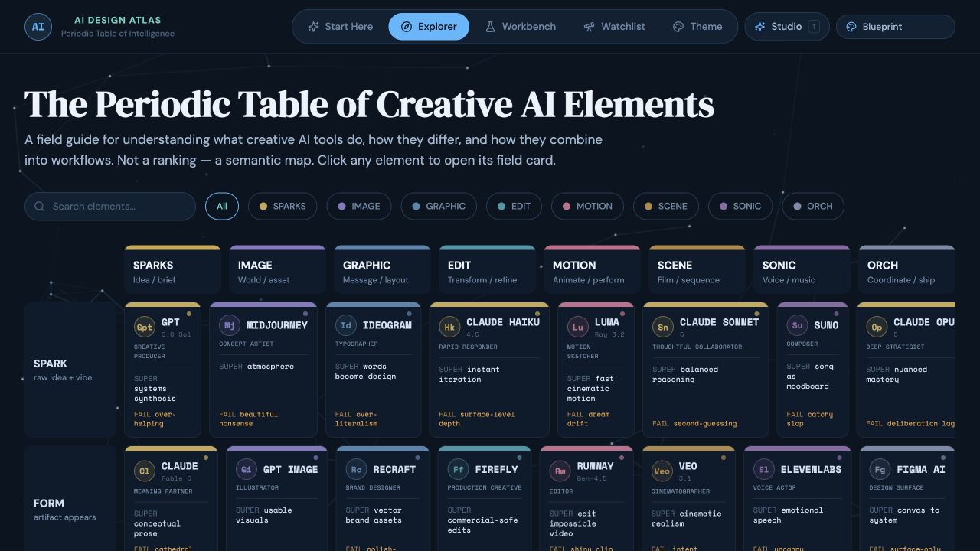This screenshot has width=980, height=551.
Task: Select the All filter chip
Action: coord(222,207)
